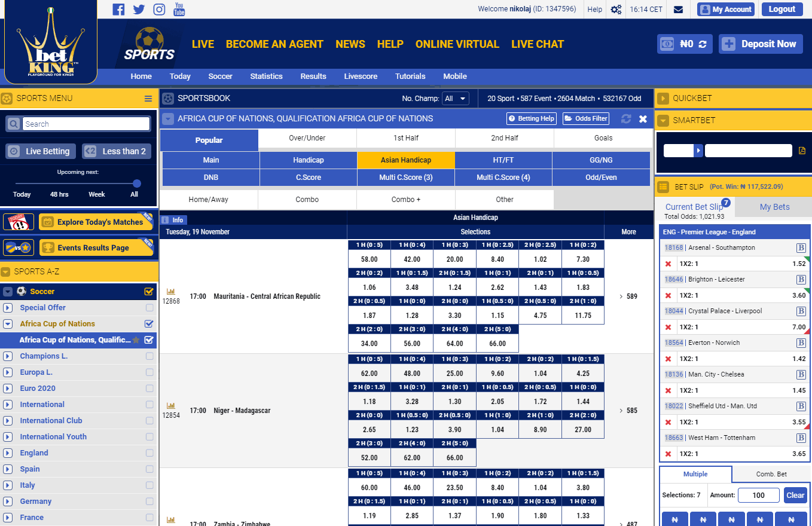
Task: Open Betting Help
Action: (x=532, y=118)
